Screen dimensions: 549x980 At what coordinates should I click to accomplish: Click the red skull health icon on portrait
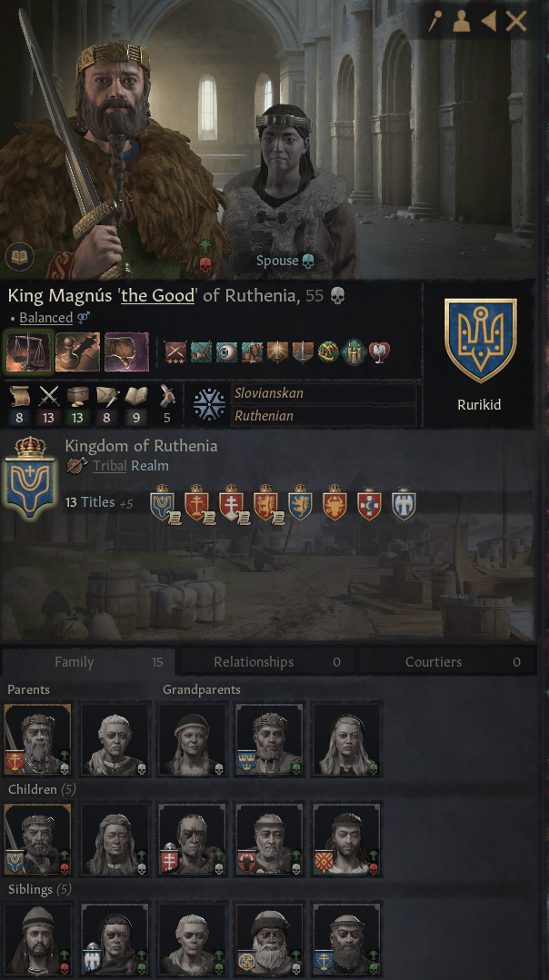tap(205, 265)
